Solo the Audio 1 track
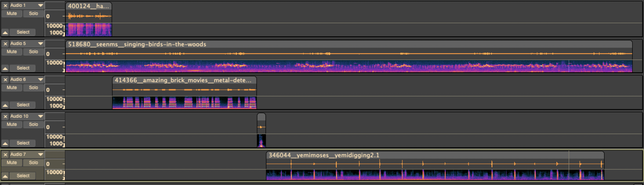The width and height of the screenshot is (644, 185). [x=34, y=13]
